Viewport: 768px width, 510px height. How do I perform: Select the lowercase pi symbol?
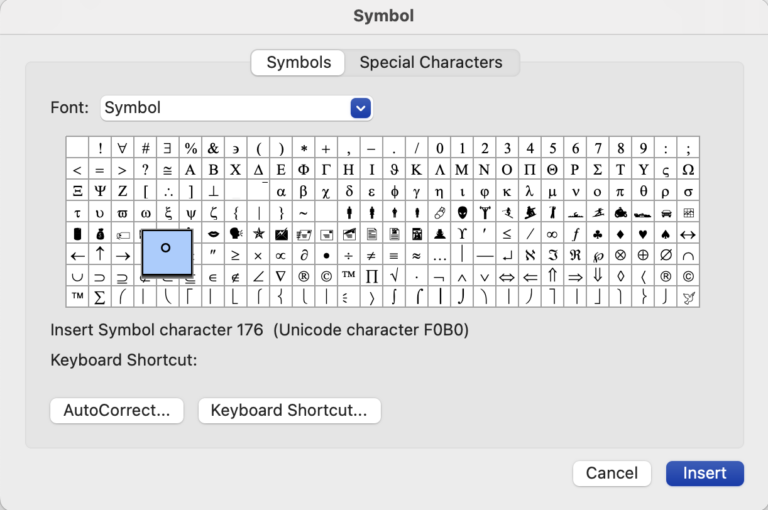pos(621,191)
